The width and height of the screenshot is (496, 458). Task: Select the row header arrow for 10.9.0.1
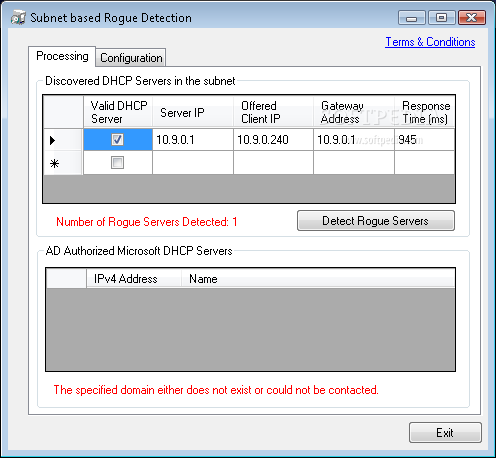63,140
